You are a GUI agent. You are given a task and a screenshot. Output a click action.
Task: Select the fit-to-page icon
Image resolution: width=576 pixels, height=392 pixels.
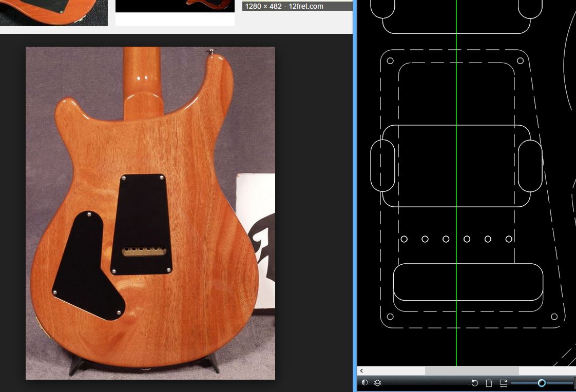pyautogui.click(x=489, y=383)
